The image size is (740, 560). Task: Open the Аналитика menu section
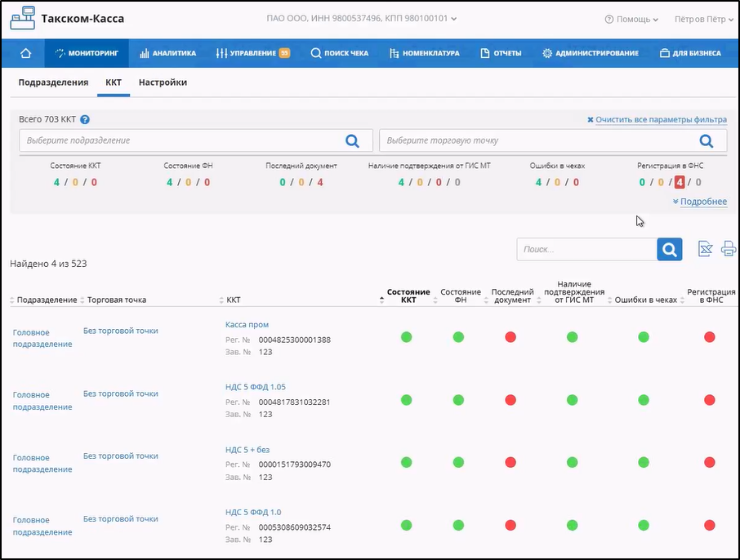(x=168, y=53)
